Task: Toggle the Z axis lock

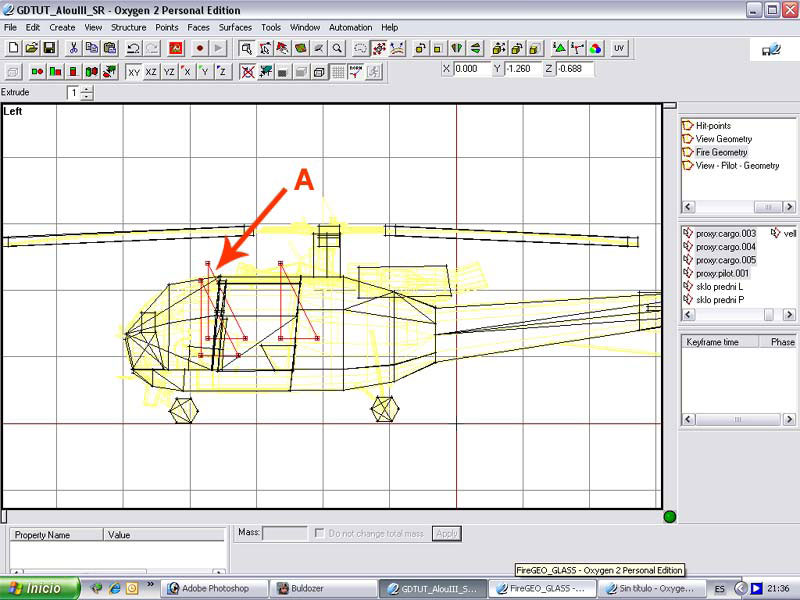Action: coord(221,72)
